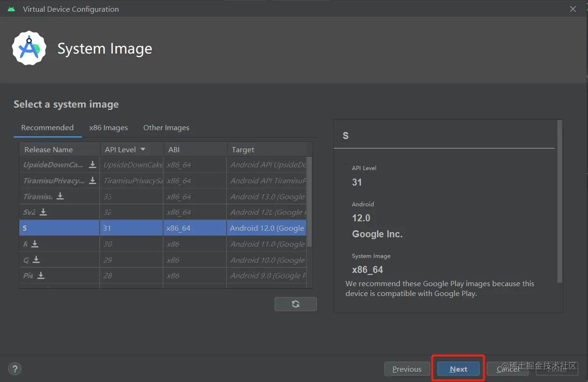Click the system image table scrollbar
Screen dimensions: 588x382
[309, 202]
